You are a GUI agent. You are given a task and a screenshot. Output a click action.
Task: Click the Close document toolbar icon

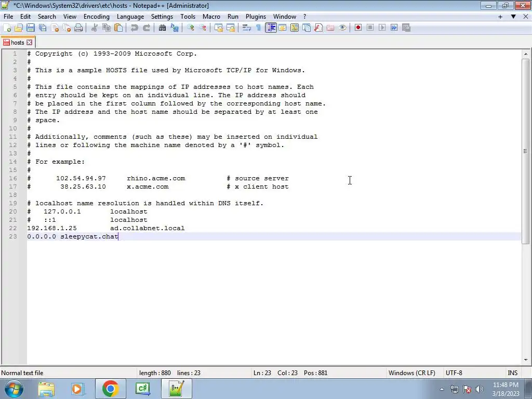(55, 28)
